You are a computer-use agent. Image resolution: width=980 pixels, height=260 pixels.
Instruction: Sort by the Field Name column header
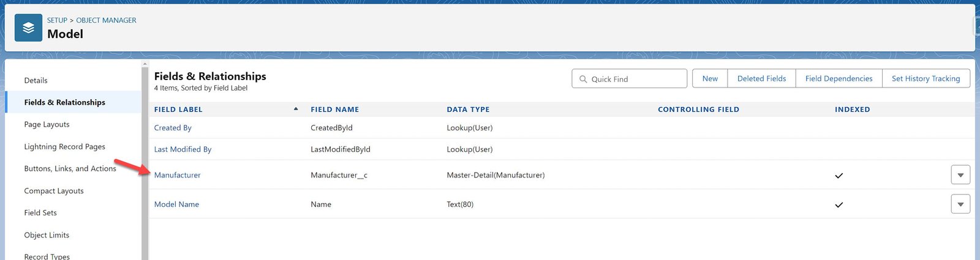click(x=334, y=110)
